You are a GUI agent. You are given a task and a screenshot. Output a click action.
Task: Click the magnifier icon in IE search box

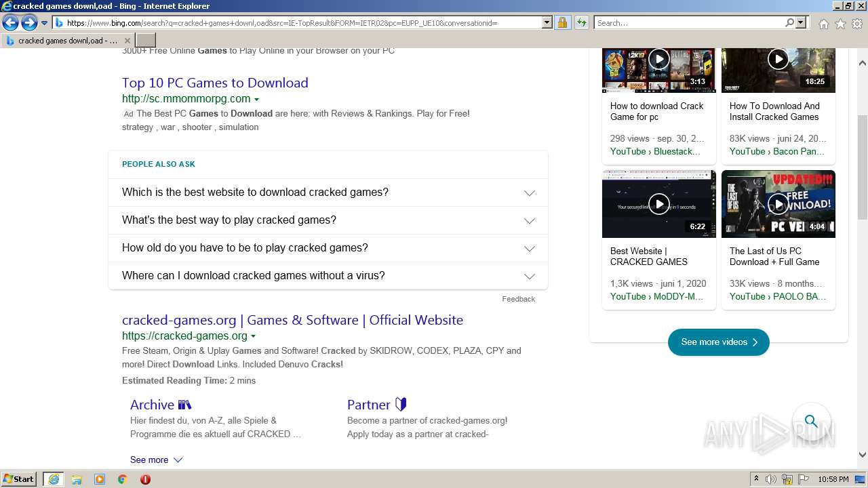pos(789,23)
